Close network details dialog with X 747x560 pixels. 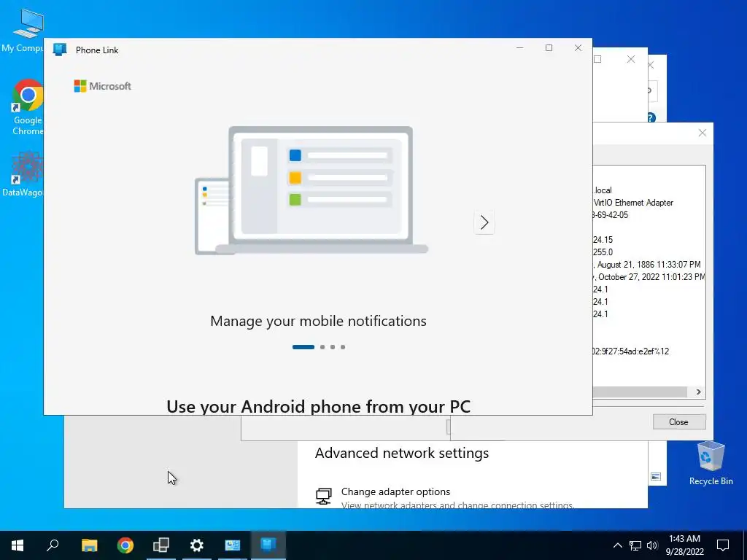coord(703,133)
